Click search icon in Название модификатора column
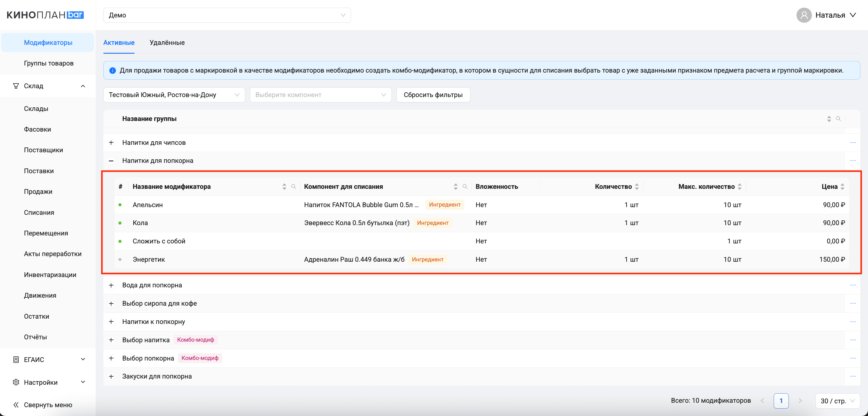Viewport: 868px width, 416px height. [293, 186]
